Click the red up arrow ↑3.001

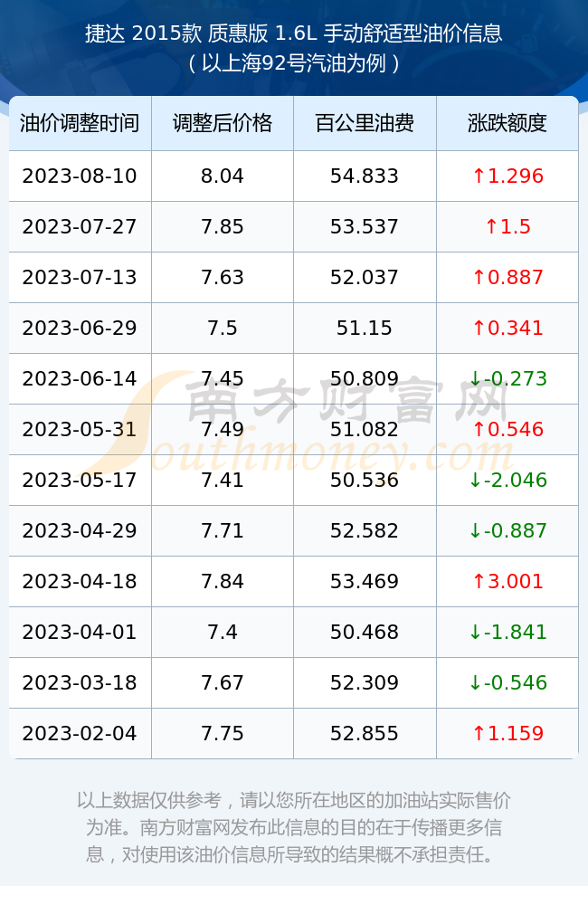point(507,581)
